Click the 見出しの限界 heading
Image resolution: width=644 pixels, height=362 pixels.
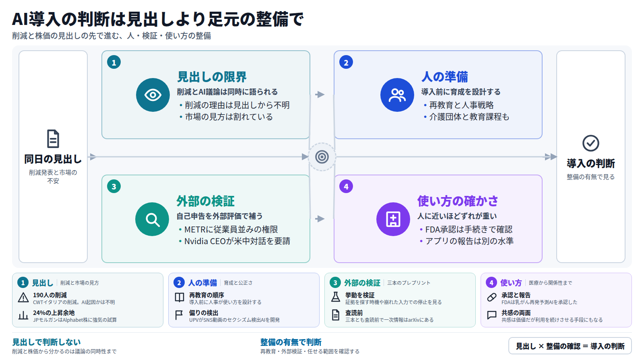pos(212,77)
